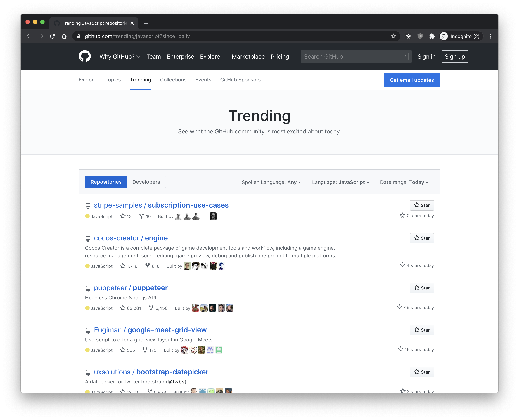Viewport: 519px width, 420px height.
Task: Star the bootstrap-datepicker repository
Action: [x=422, y=372]
